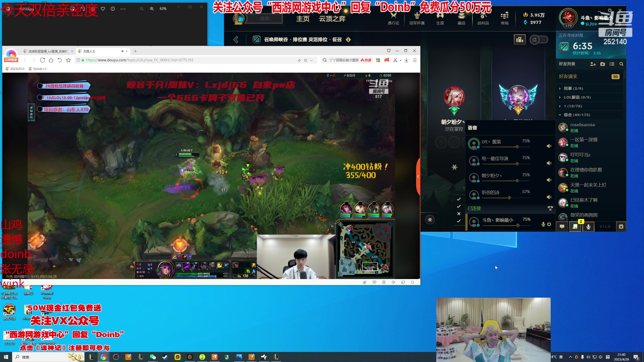The image size is (644, 362).
Task: Open the missions scroll with badge 2
Action: (575, 227)
